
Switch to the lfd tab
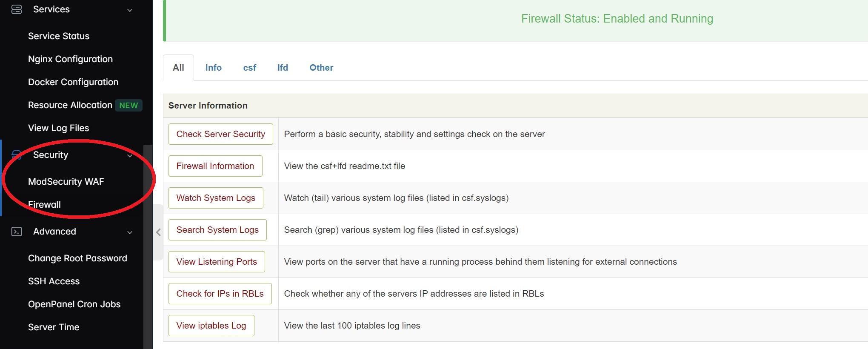[283, 68]
